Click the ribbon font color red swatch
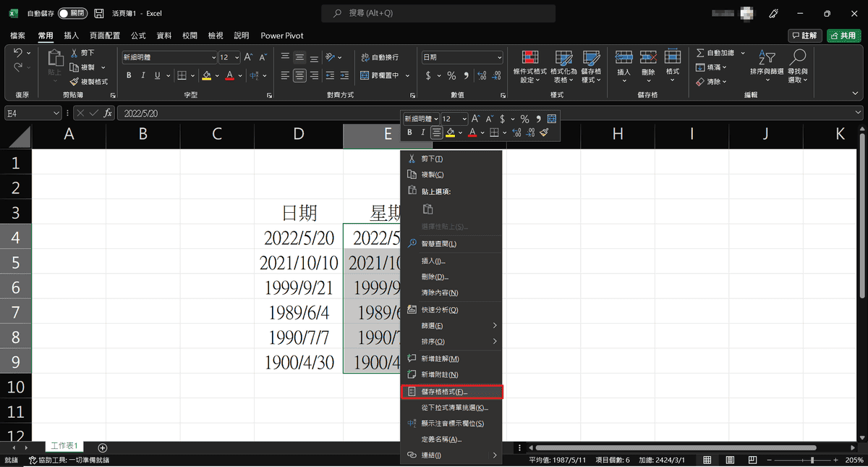 [x=229, y=75]
